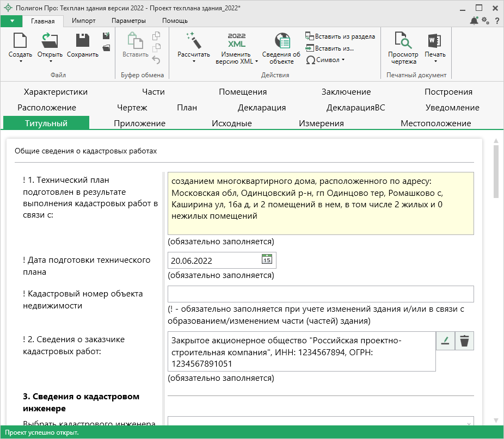Click the Открыть open folder icon
Image resolution: width=504 pixels, height=439 pixels.
point(50,41)
